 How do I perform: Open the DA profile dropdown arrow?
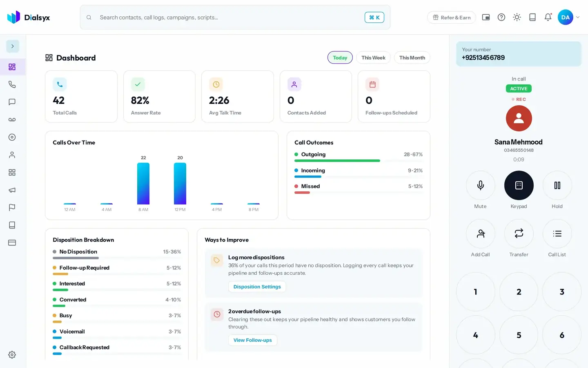click(x=578, y=17)
